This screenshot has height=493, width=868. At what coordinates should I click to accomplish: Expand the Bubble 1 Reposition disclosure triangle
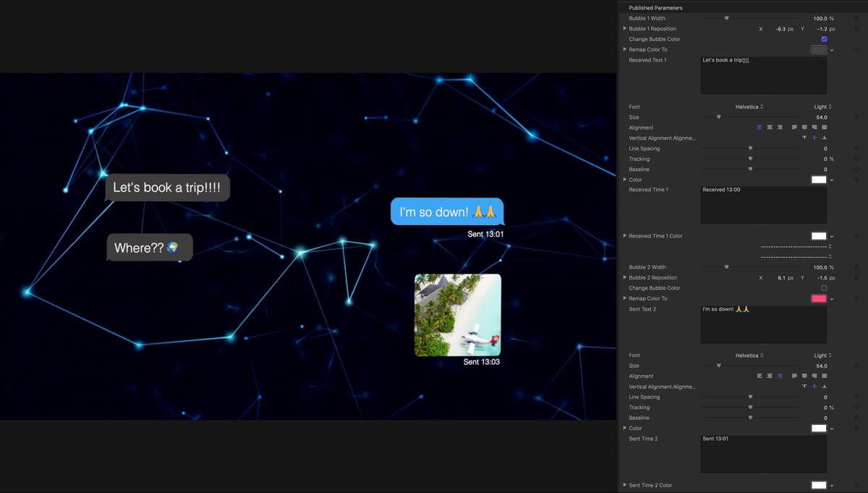(625, 28)
